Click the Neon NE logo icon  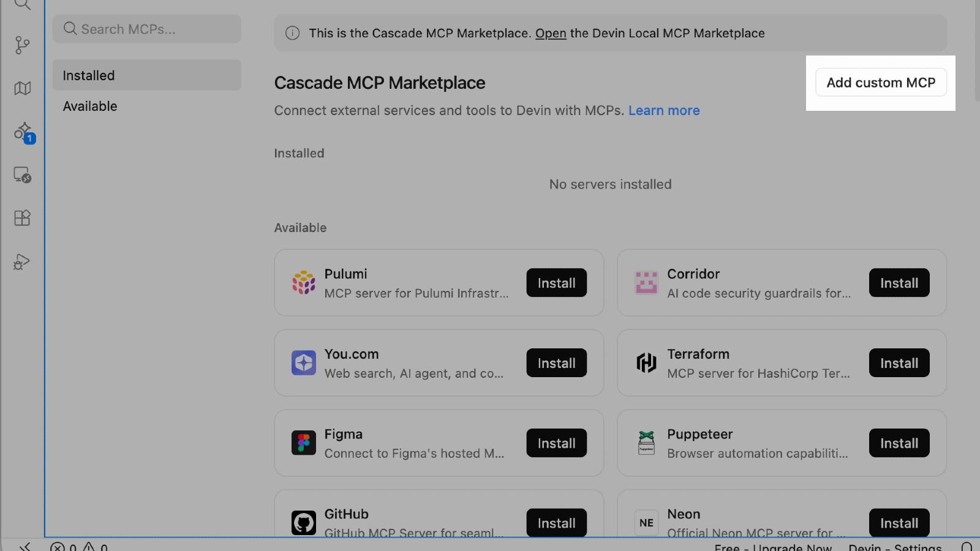pyautogui.click(x=646, y=523)
